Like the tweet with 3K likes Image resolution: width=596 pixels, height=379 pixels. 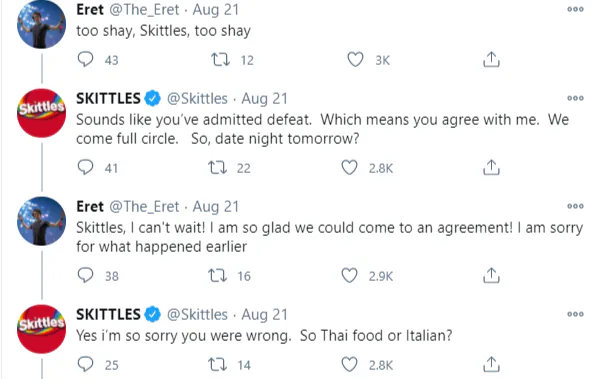click(355, 60)
